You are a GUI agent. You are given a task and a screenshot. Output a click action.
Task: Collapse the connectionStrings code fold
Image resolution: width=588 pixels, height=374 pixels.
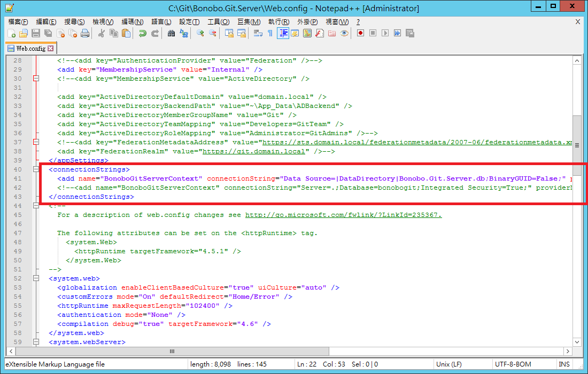click(36, 169)
